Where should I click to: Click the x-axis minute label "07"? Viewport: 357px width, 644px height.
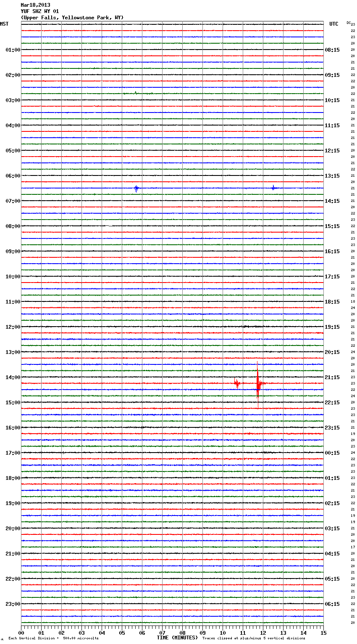(162, 633)
